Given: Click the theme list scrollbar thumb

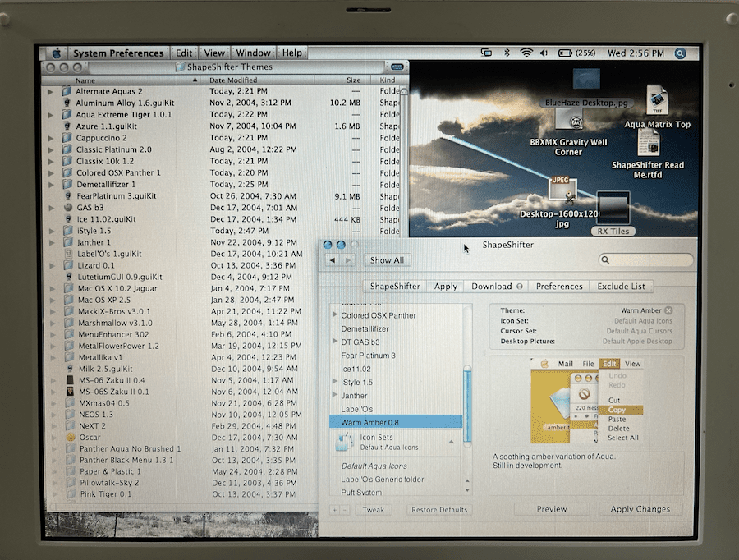Looking at the screenshot, I should 467,405.
